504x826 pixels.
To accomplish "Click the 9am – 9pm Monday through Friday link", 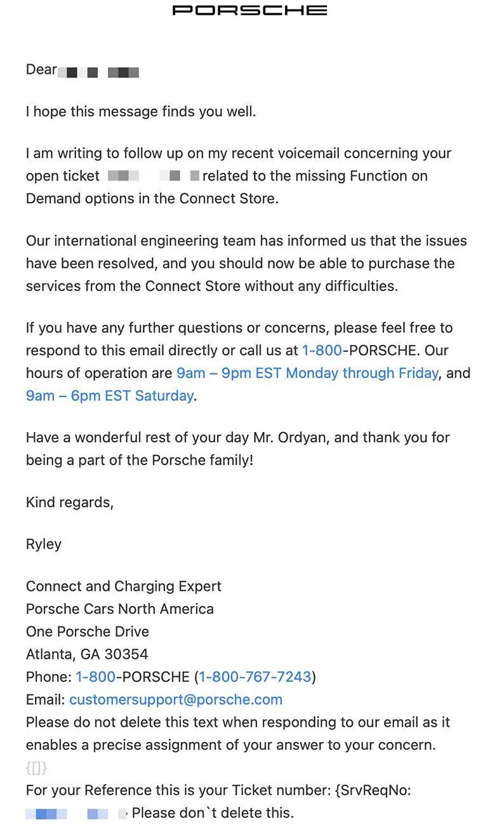I will [307, 373].
